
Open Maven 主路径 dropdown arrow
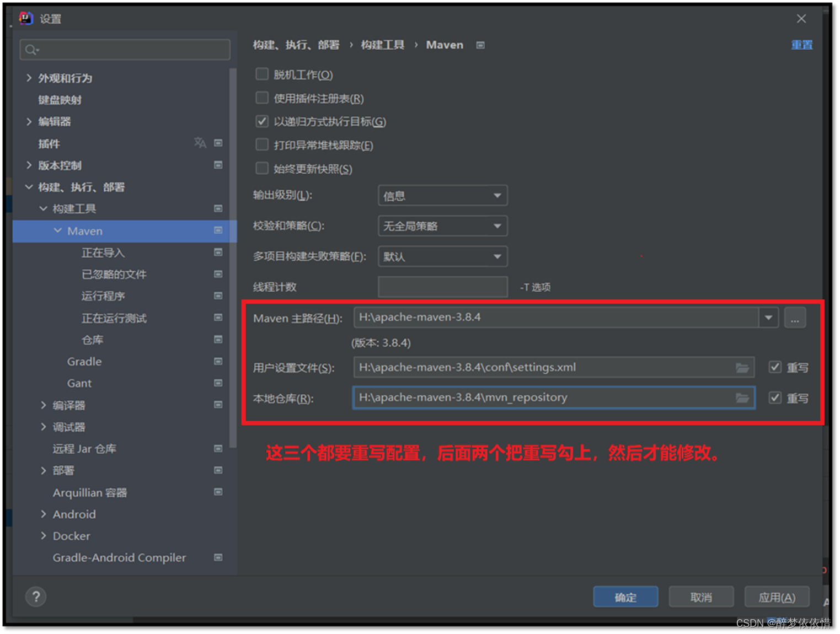tap(768, 318)
